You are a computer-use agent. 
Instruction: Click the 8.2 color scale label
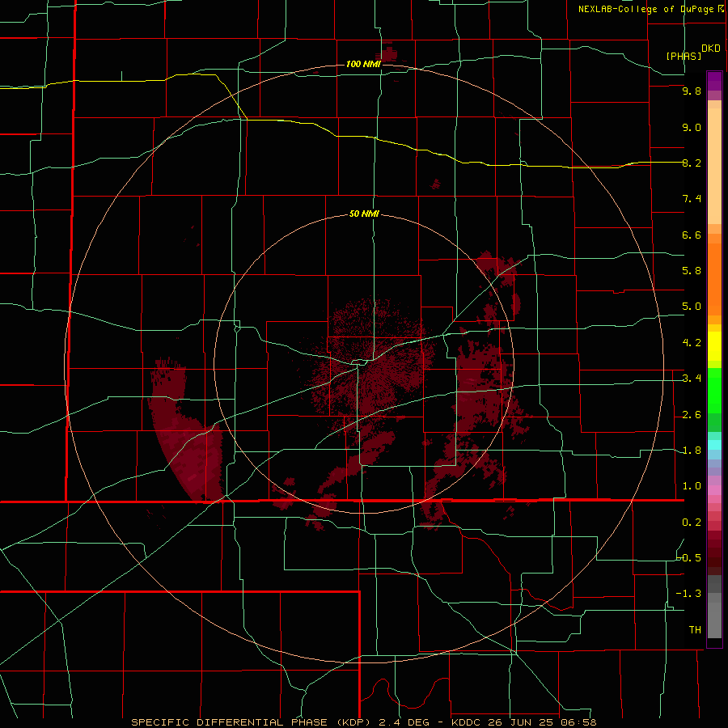pyautogui.click(x=692, y=163)
